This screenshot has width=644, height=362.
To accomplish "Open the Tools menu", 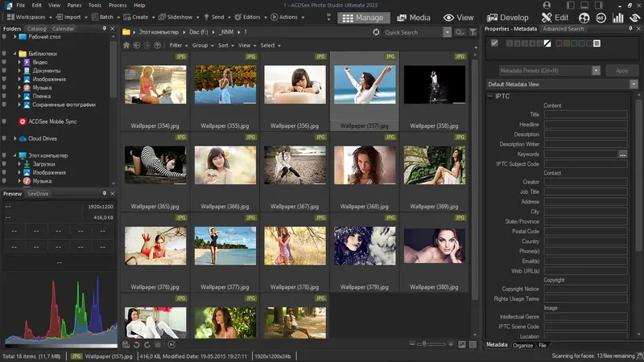I will [95, 5].
